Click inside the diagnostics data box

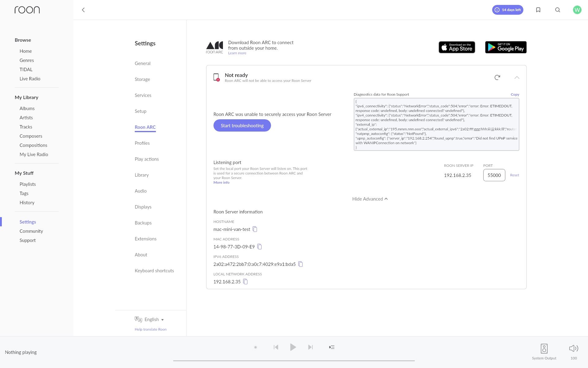click(436, 124)
